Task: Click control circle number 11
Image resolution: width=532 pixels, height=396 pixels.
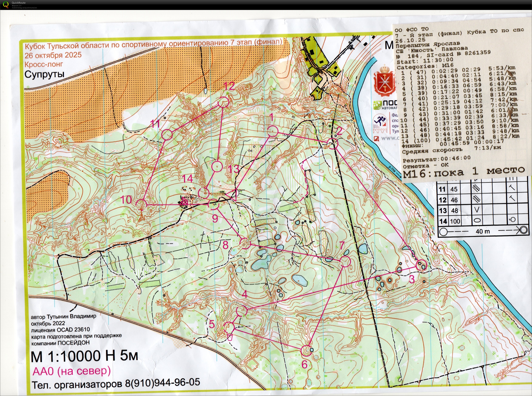Action: (x=167, y=135)
